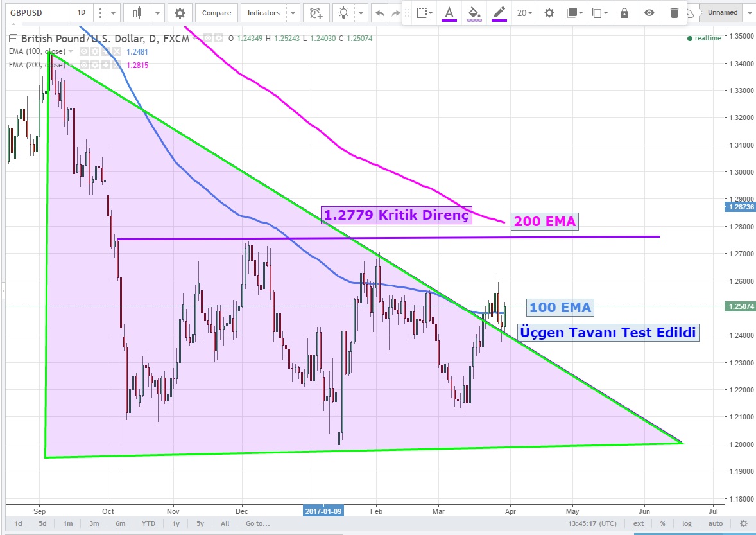Click the Compare button
Image resolution: width=756 pixels, height=535 pixels.
click(216, 13)
